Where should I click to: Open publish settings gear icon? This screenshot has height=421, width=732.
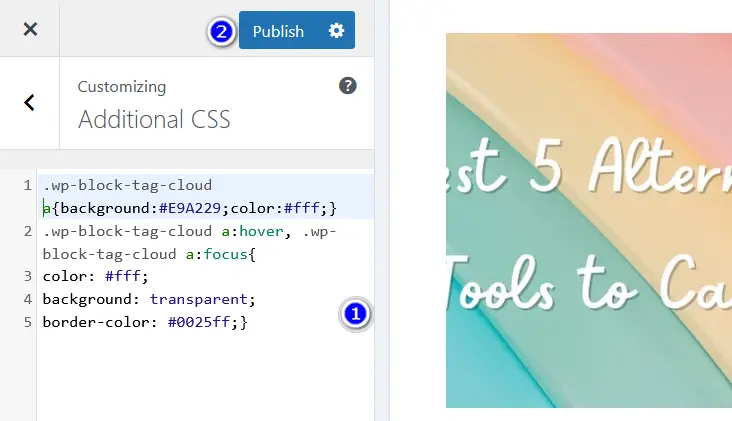click(x=336, y=31)
